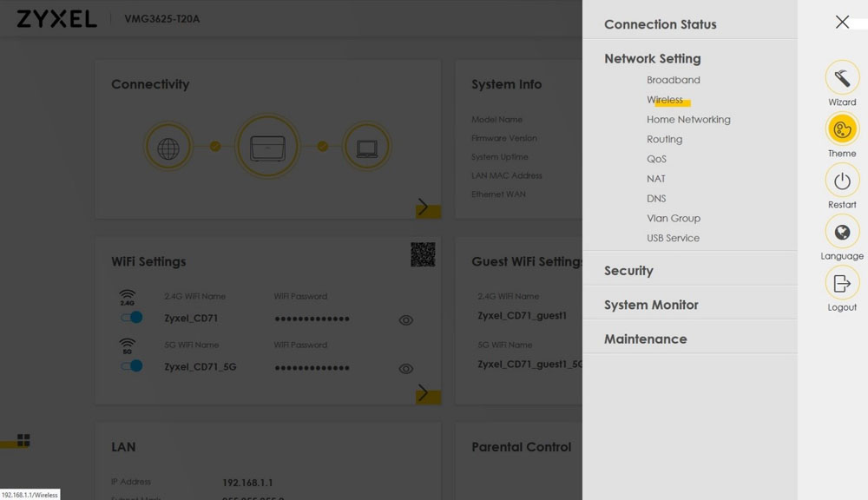Open Connection Status page
The width and height of the screenshot is (868, 500).
point(660,24)
